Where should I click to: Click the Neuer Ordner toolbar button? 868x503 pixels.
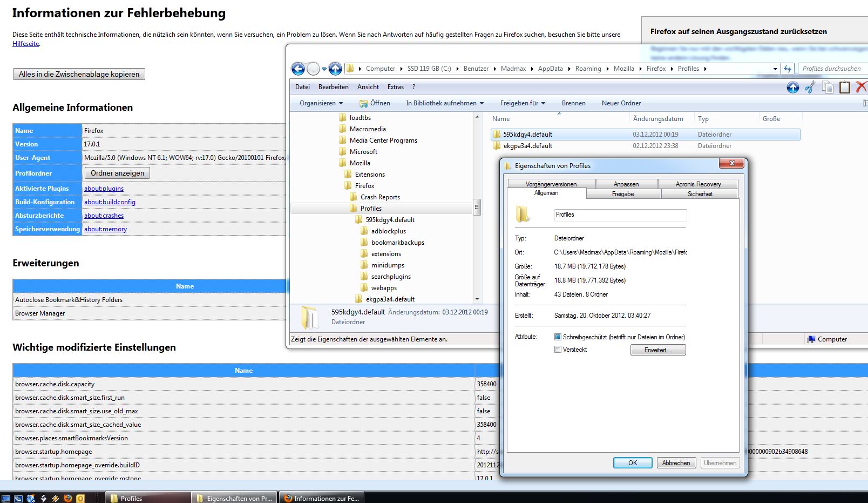coord(621,103)
